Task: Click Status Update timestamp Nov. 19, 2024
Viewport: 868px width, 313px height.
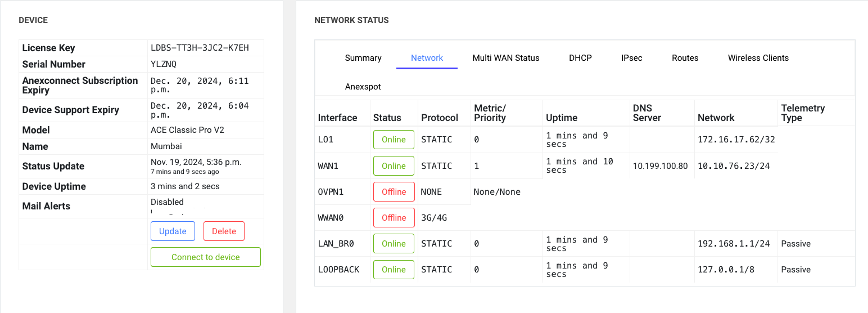Action: 196,162
